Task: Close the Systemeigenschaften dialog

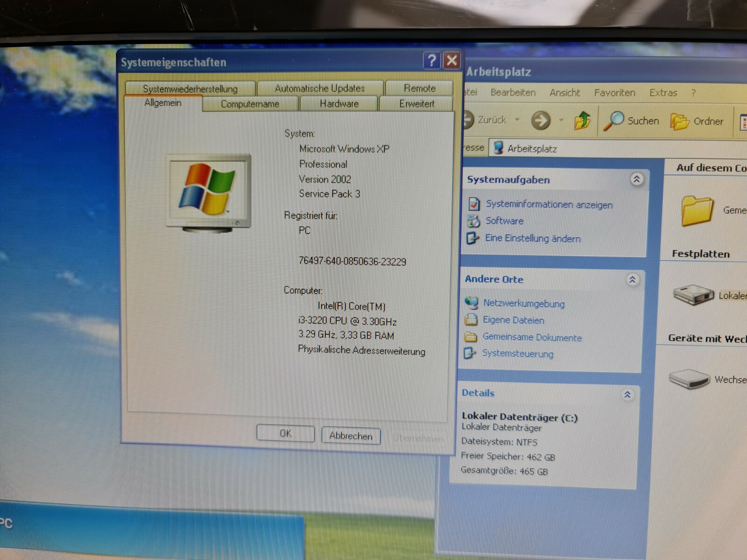Action: (x=451, y=61)
